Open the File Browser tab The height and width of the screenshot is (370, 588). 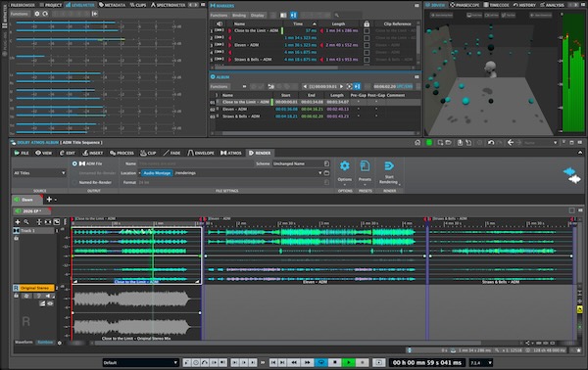pos(22,5)
